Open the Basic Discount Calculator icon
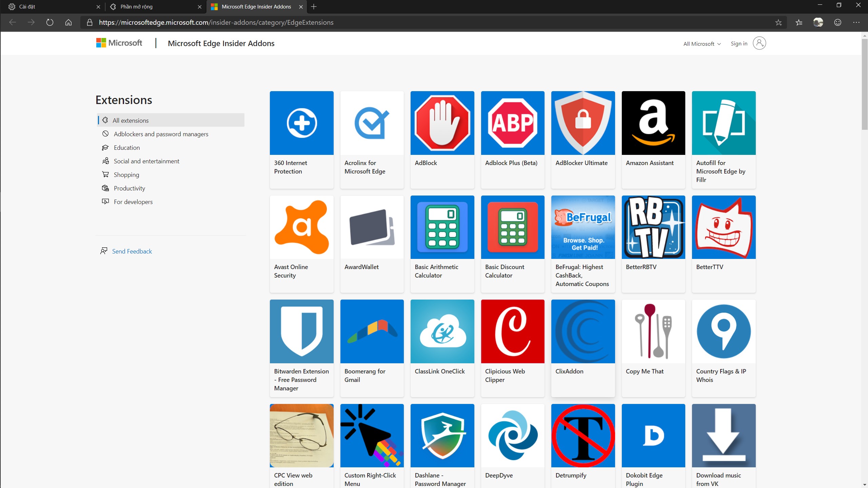This screenshot has width=868, height=488. coord(513,227)
